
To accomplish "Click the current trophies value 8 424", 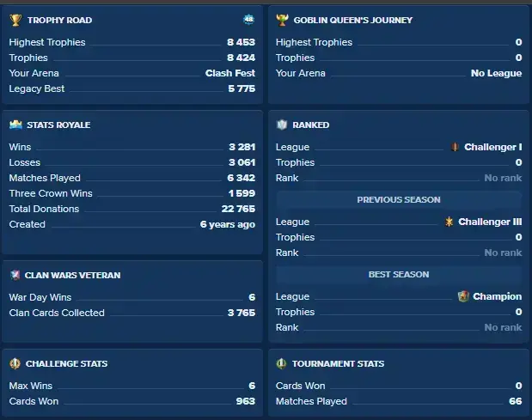I will 241,58.
